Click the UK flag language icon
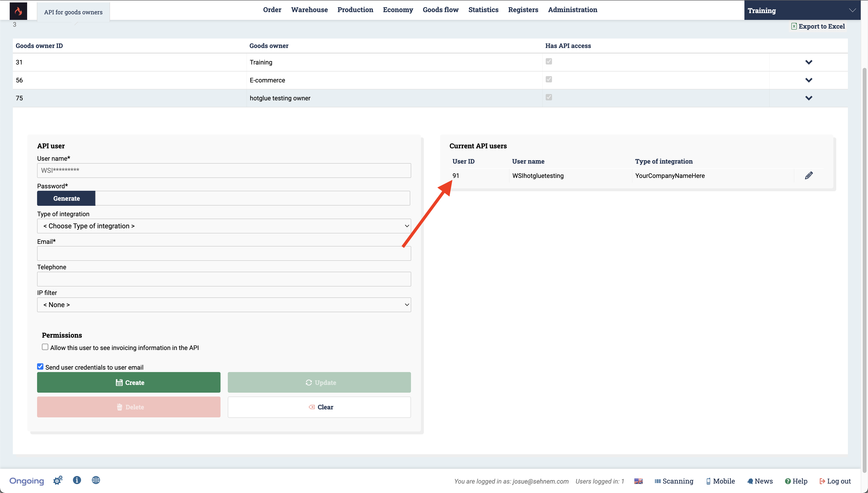Image resolution: width=868 pixels, height=493 pixels. [x=638, y=481]
